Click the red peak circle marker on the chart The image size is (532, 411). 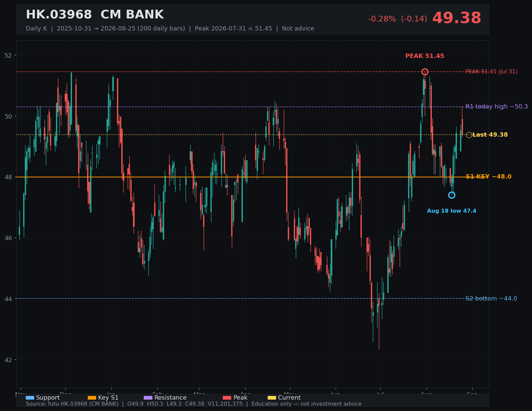click(425, 72)
